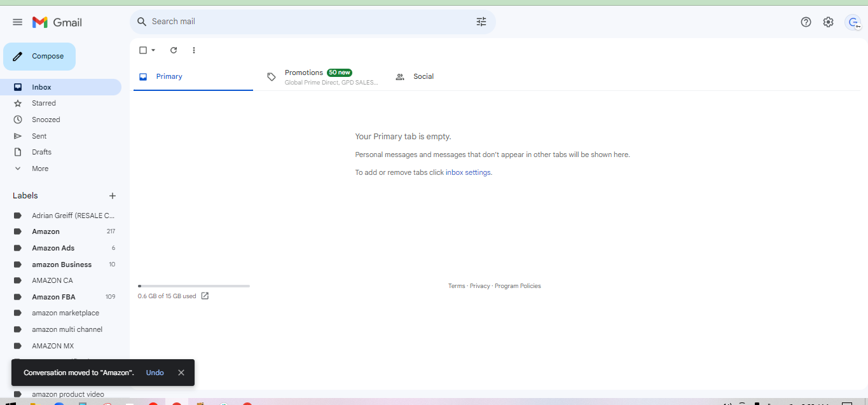Screen dimensions: 868x405
Task: Open the Inbox folder
Action: (x=60, y=87)
